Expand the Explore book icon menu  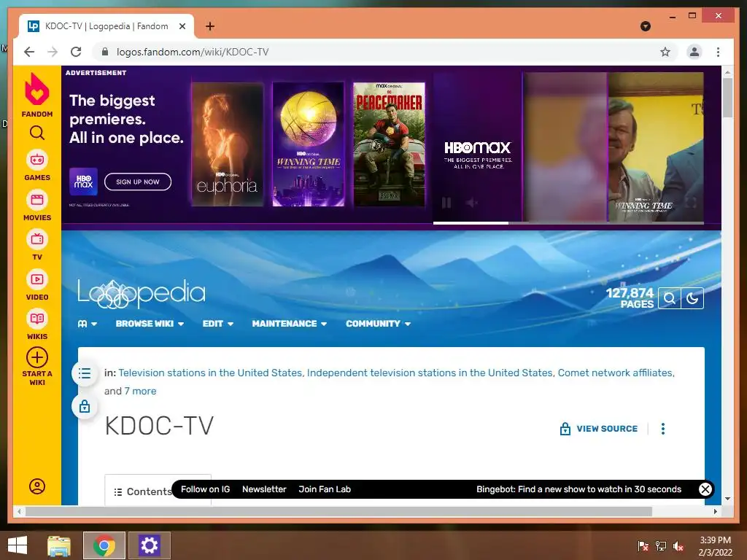(88, 324)
